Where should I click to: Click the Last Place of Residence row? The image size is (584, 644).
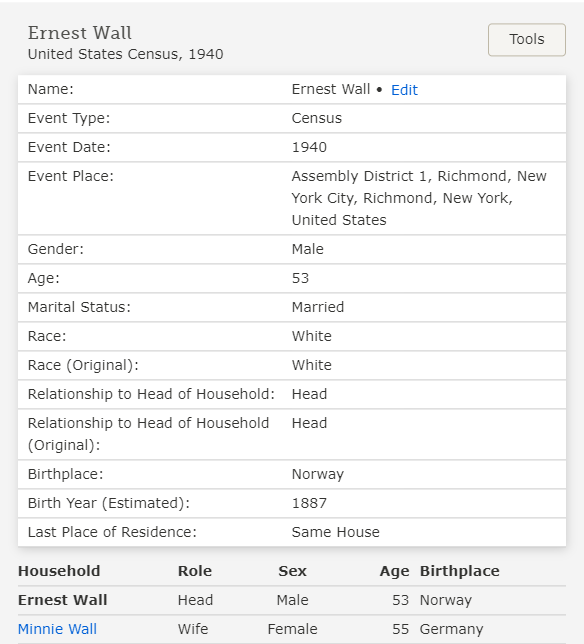(292, 532)
